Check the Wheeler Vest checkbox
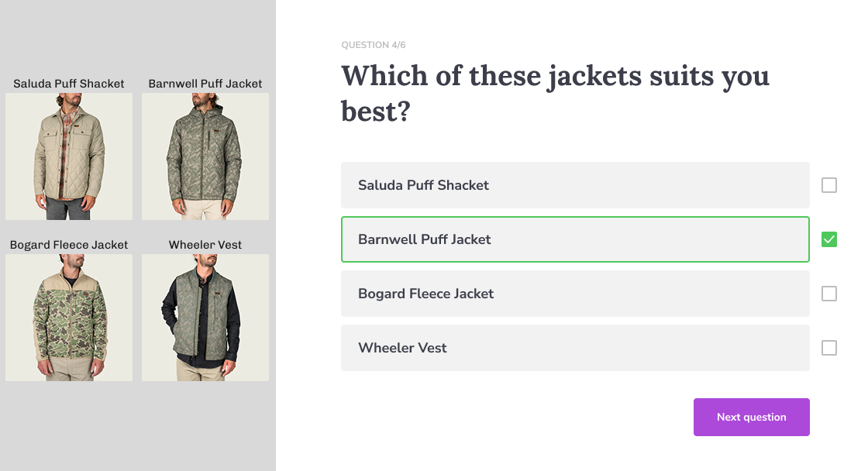The width and height of the screenshot is (868, 471). pos(828,348)
